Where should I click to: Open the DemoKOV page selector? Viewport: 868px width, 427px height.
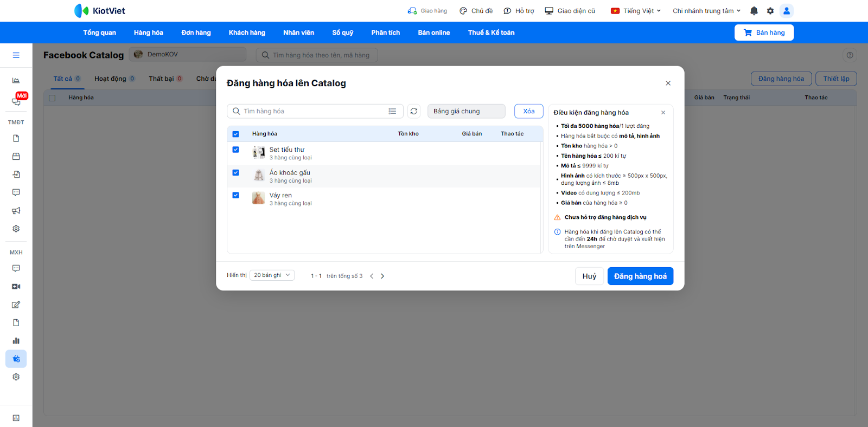click(x=188, y=55)
